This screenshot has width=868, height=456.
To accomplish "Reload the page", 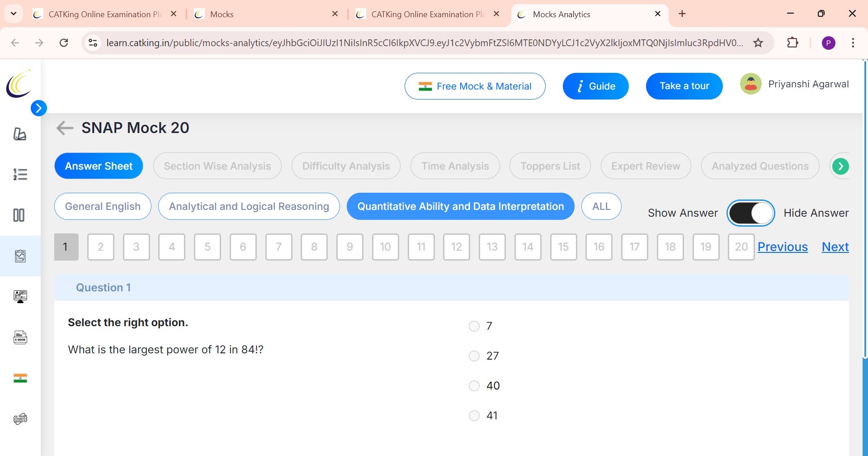I will point(64,43).
